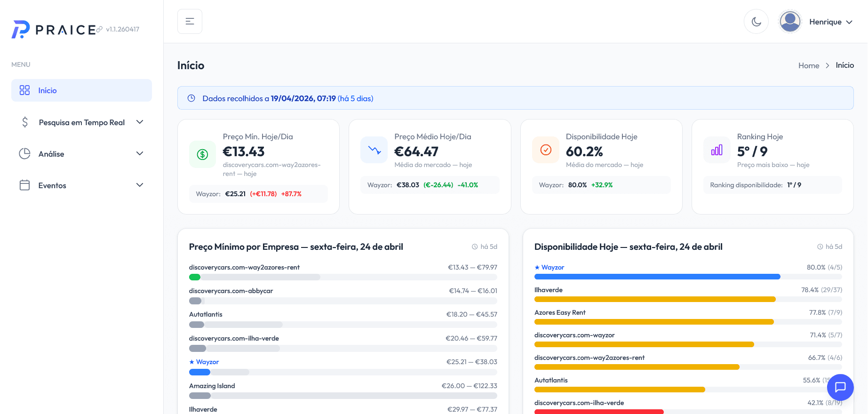Click the Disponibilidade Hoje panel title
Viewport: 868px width, 414px height.
coord(629,247)
